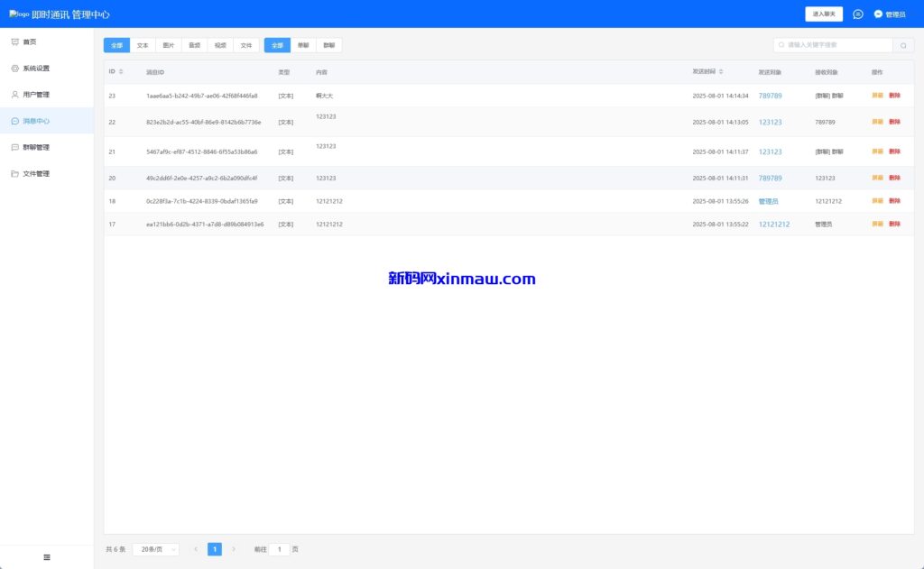Viewport: 924px width, 569px height.
Task: Open the 管理员 account menu
Action: pyautogui.click(x=890, y=14)
